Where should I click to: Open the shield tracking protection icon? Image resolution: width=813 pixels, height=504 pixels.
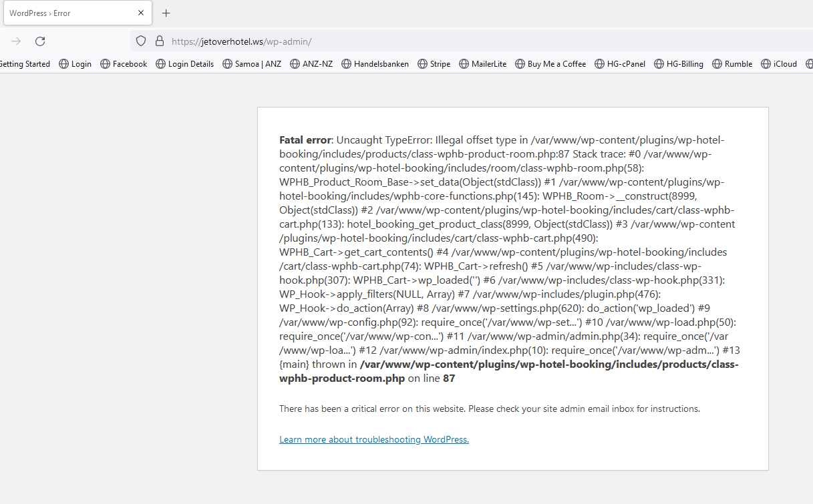coord(141,41)
